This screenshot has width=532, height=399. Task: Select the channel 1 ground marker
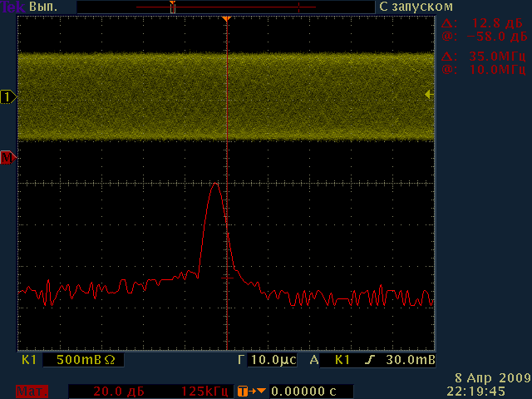click(x=8, y=97)
